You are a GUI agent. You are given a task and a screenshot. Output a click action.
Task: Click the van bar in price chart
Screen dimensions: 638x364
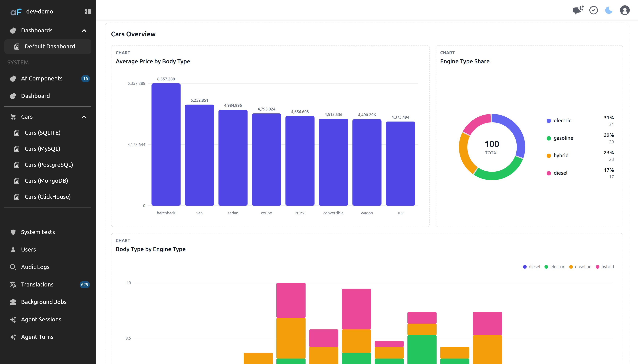[x=199, y=155]
